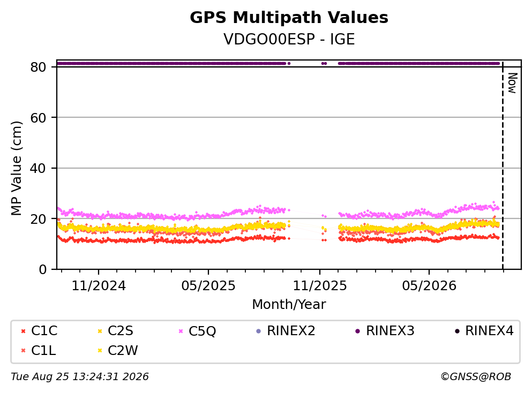Click the C2W legend marker

(100, 351)
